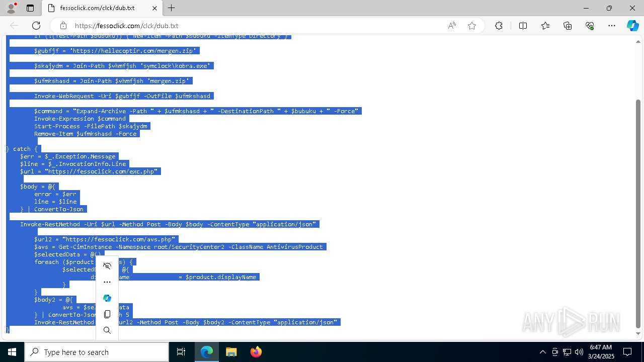Image resolution: width=644 pixels, height=362 pixels.
Task: Open the Extensions puzzle icon
Action: pyautogui.click(x=499, y=26)
